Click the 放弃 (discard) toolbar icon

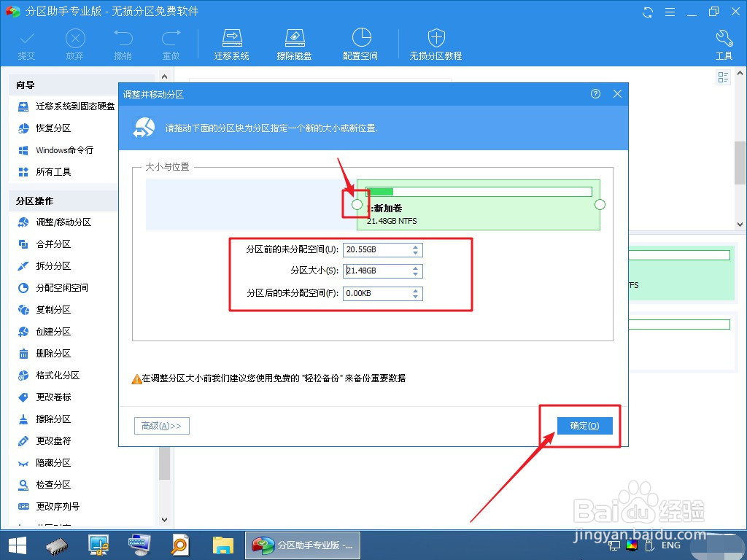75,44
